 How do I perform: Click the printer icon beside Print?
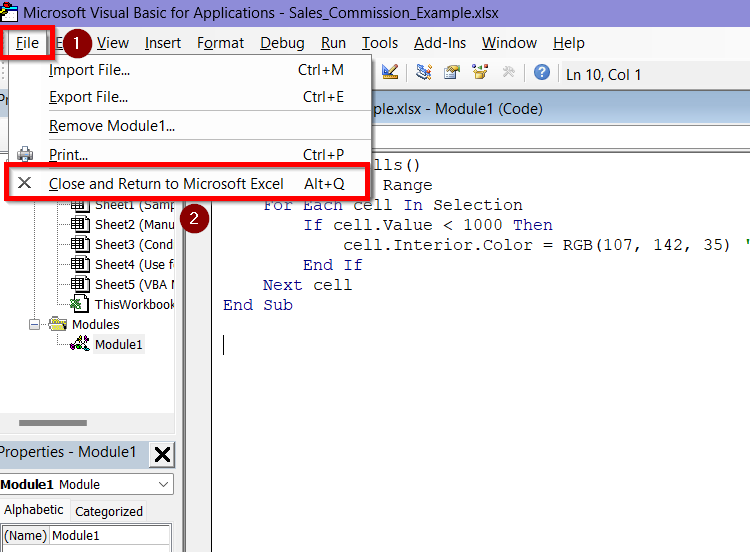point(25,154)
